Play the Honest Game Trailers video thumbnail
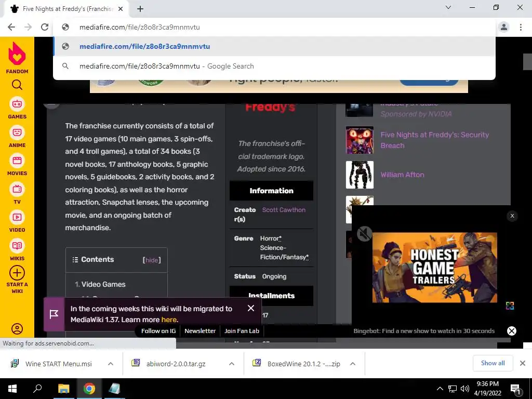 [435, 268]
